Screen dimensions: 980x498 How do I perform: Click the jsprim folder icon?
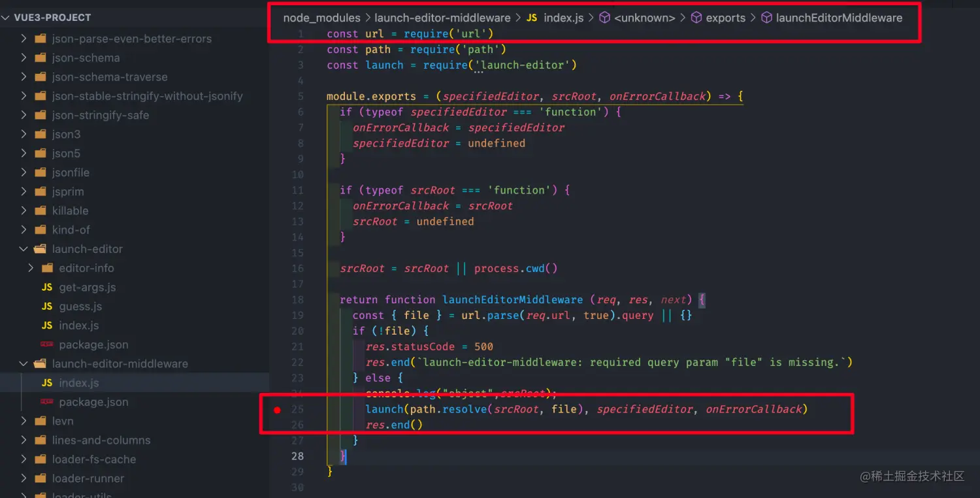(41, 191)
